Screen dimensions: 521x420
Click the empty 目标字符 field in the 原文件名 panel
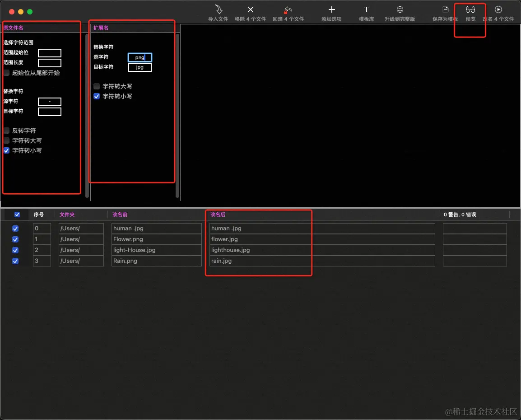pos(50,112)
